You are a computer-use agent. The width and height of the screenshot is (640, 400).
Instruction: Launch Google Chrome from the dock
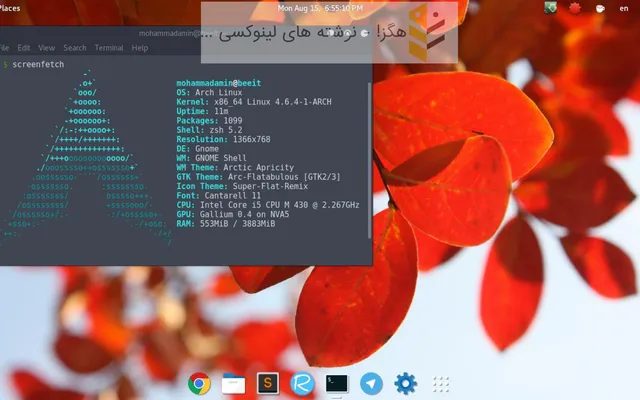[x=199, y=384]
